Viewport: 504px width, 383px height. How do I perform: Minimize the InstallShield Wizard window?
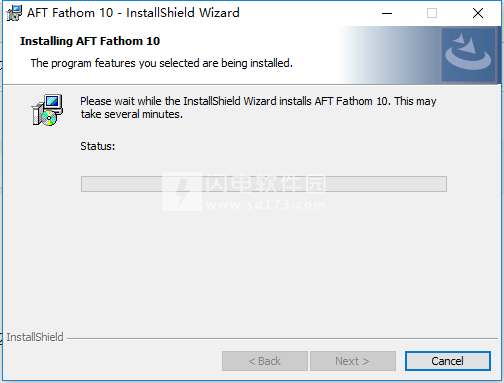click(x=387, y=13)
